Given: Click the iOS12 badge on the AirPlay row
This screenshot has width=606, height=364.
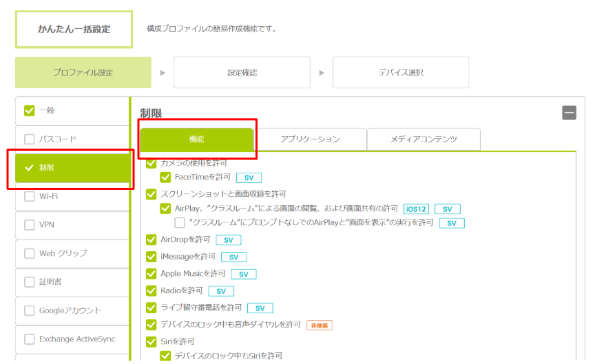Looking at the screenshot, I should click(416, 208).
